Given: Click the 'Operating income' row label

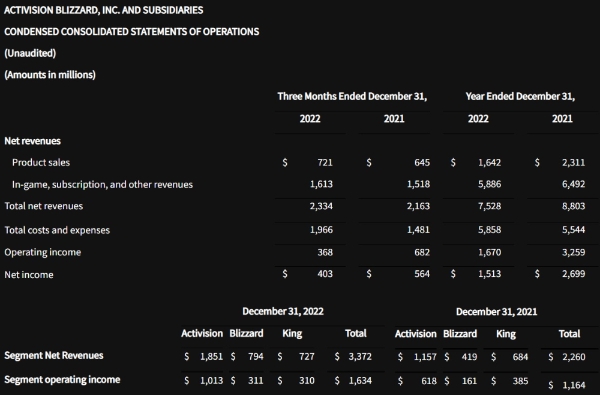Looking at the screenshot, I should pos(42,252).
